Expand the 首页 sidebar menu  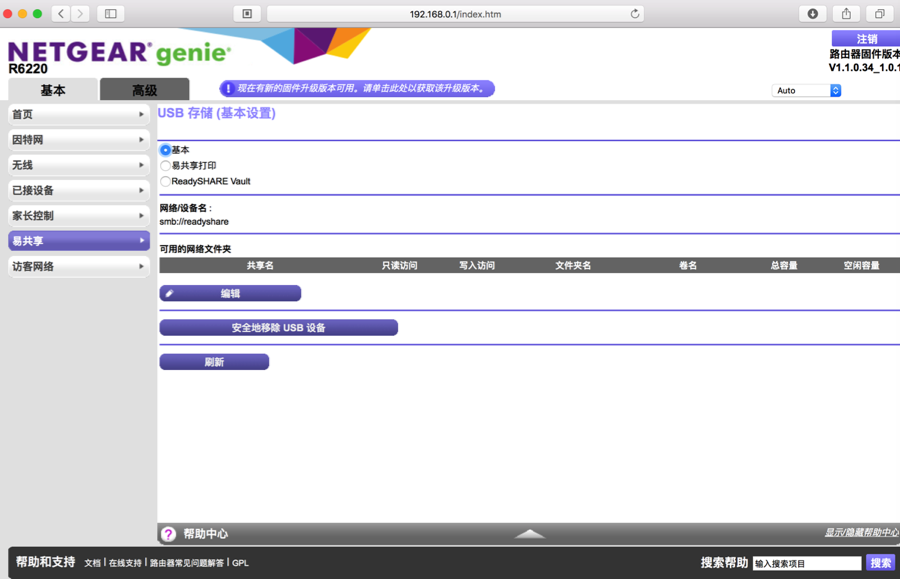(79, 115)
